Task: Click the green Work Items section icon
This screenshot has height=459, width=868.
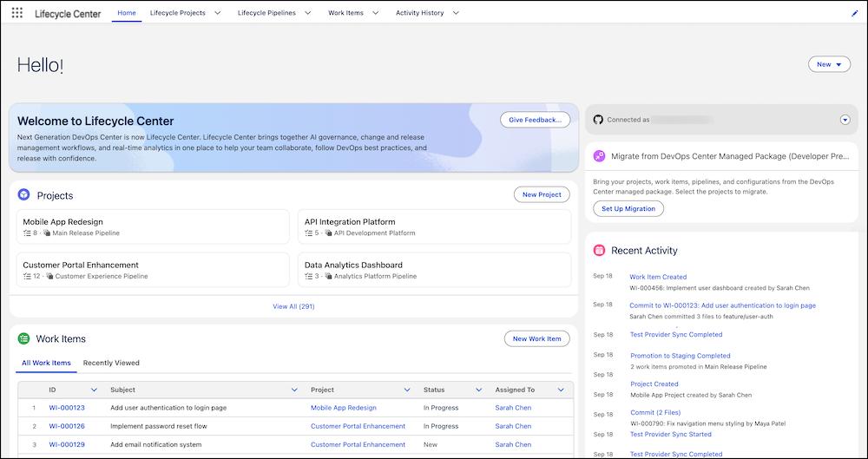Action: tap(23, 338)
